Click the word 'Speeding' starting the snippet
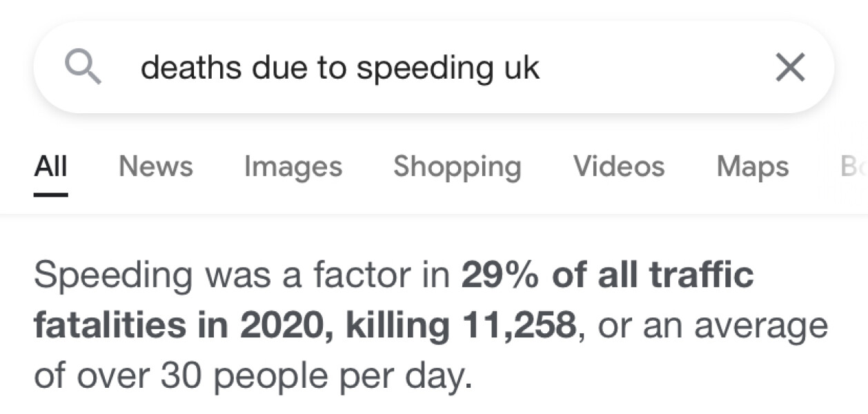 coord(114,275)
